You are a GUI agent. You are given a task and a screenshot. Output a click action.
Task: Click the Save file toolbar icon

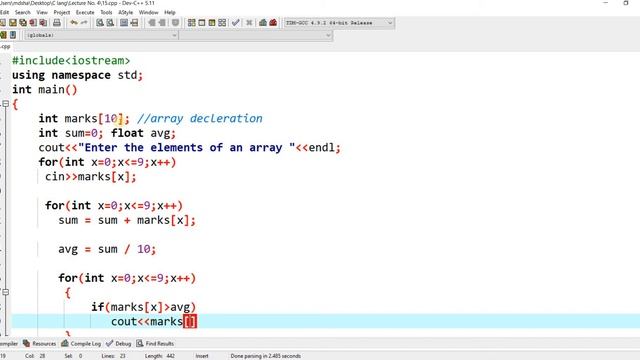[x=13, y=23]
